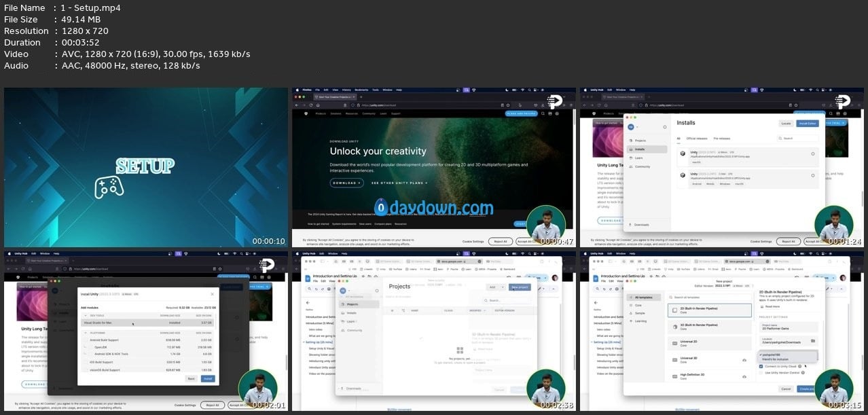Sort projects by MODIFIED column
This screenshot has width=868, height=415.
coord(477,310)
